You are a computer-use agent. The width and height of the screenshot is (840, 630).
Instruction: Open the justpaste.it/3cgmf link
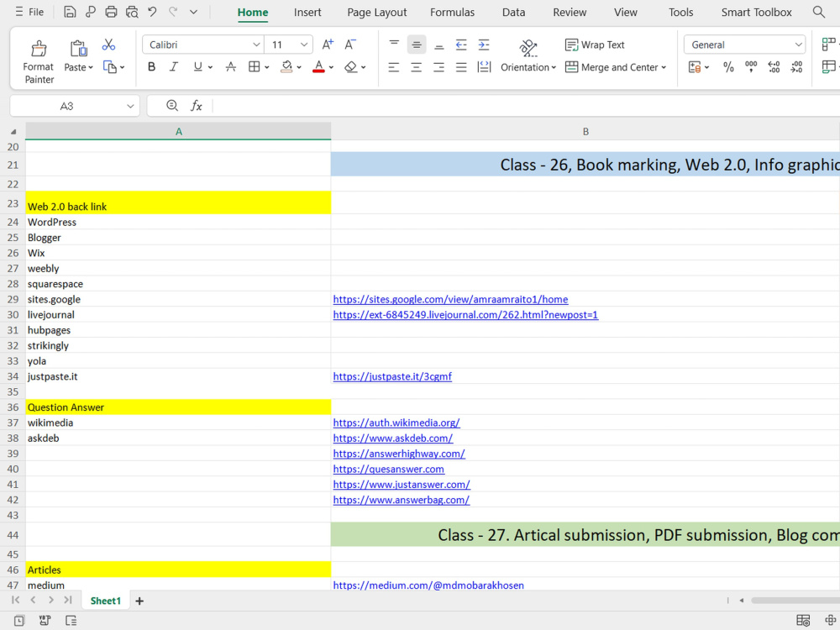coord(392,376)
